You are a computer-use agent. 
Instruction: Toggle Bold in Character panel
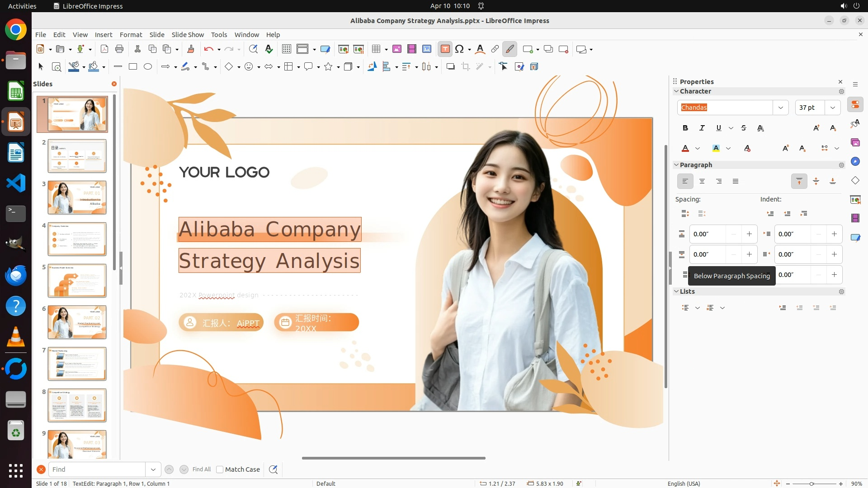click(x=685, y=128)
